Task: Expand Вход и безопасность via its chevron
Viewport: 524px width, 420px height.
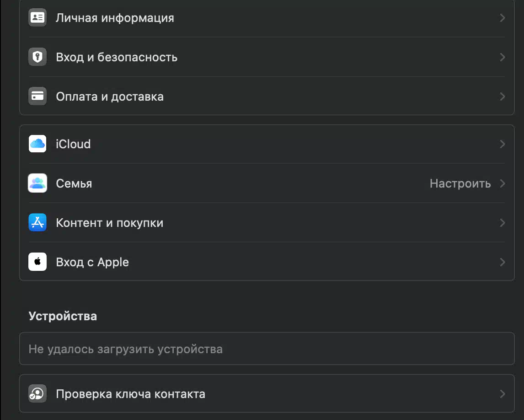Action: coord(502,57)
